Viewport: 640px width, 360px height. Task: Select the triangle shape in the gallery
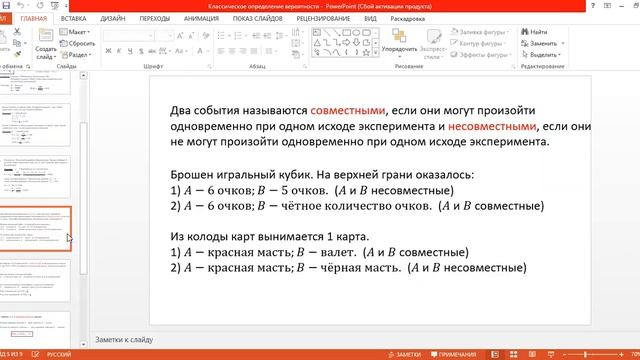[x=317, y=42]
